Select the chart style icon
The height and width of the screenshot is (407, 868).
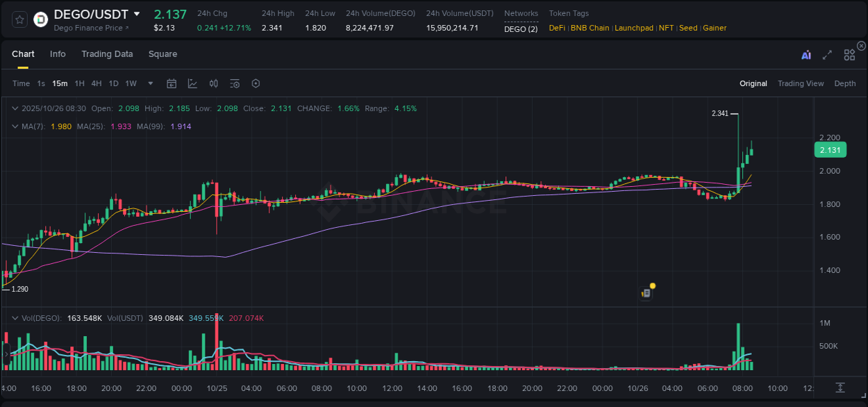coord(192,83)
